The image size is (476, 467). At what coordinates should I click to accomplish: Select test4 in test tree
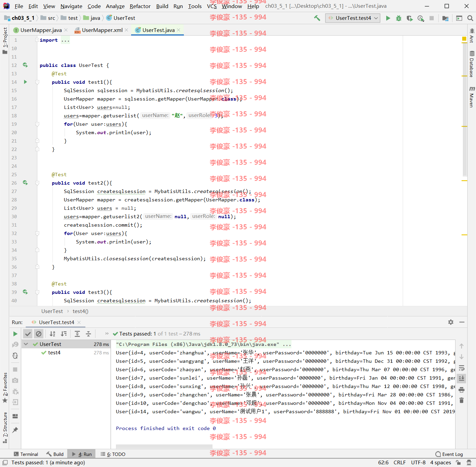tap(54, 353)
